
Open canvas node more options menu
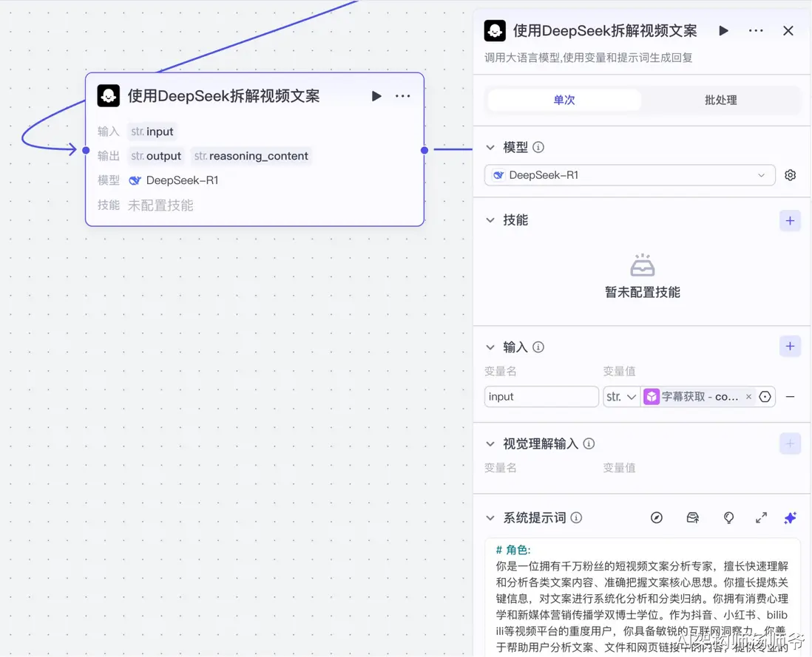pyautogui.click(x=402, y=96)
